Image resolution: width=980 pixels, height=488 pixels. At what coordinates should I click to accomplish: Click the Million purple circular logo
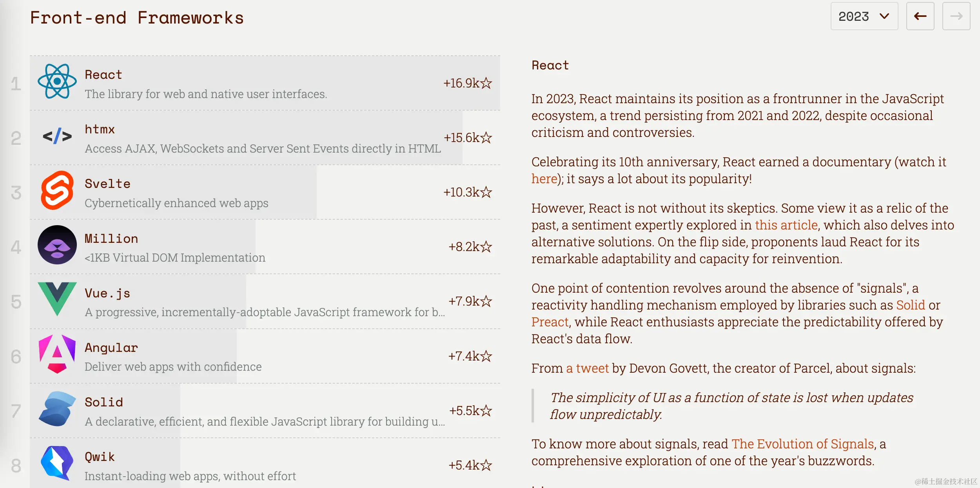pos(57,245)
